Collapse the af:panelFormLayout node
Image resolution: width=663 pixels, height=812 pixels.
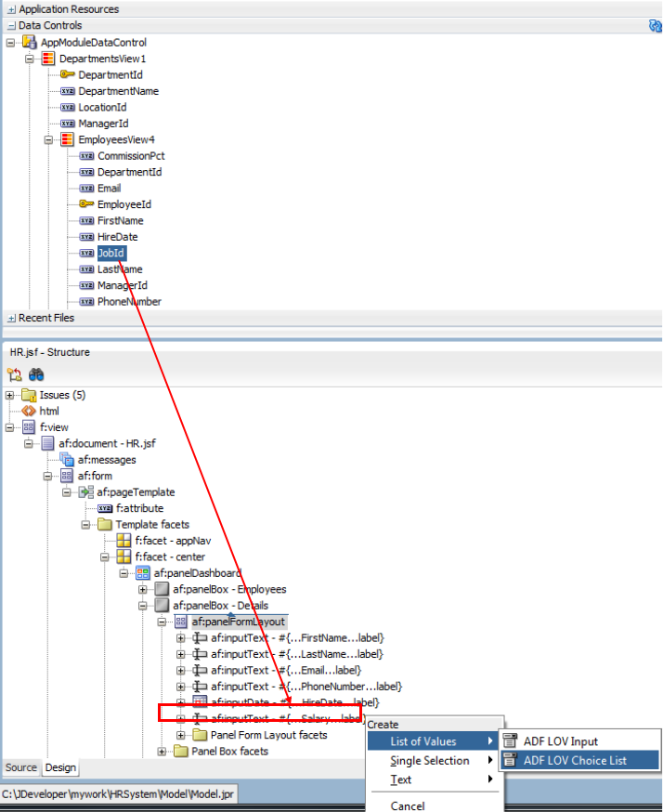[x=162, y=622]
